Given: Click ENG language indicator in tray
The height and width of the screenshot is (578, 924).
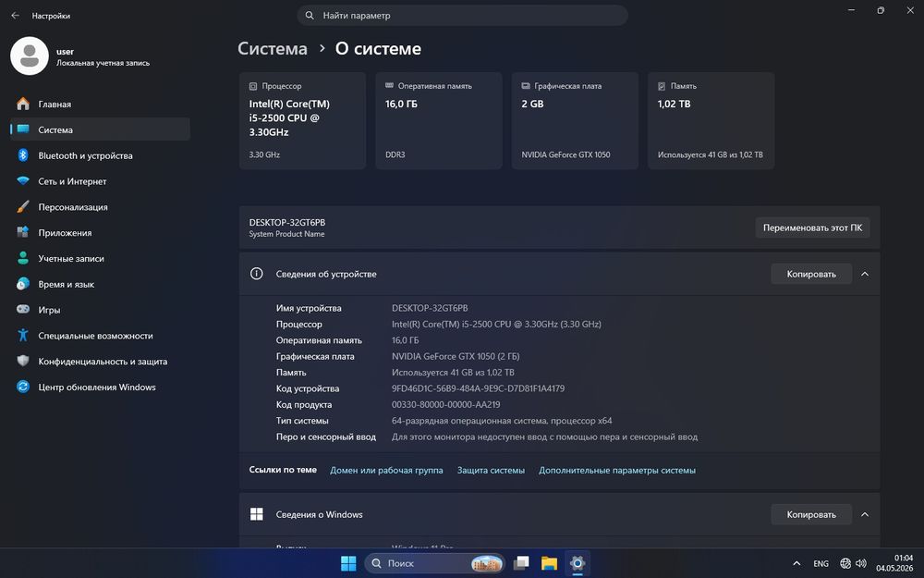Looking at the screenshot, I should (821, 563).
